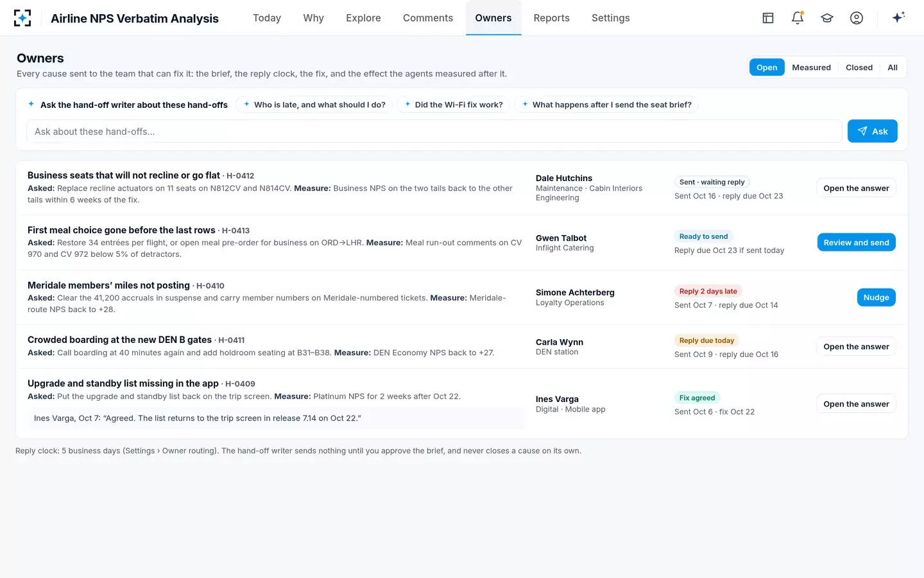Show Closed hand-offs

[859, 67]
